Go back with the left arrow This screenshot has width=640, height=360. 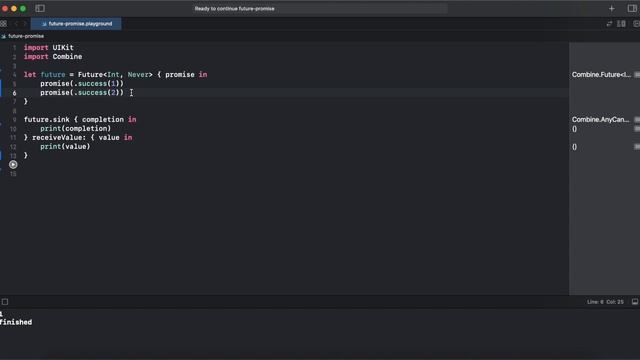coord(16,24)
